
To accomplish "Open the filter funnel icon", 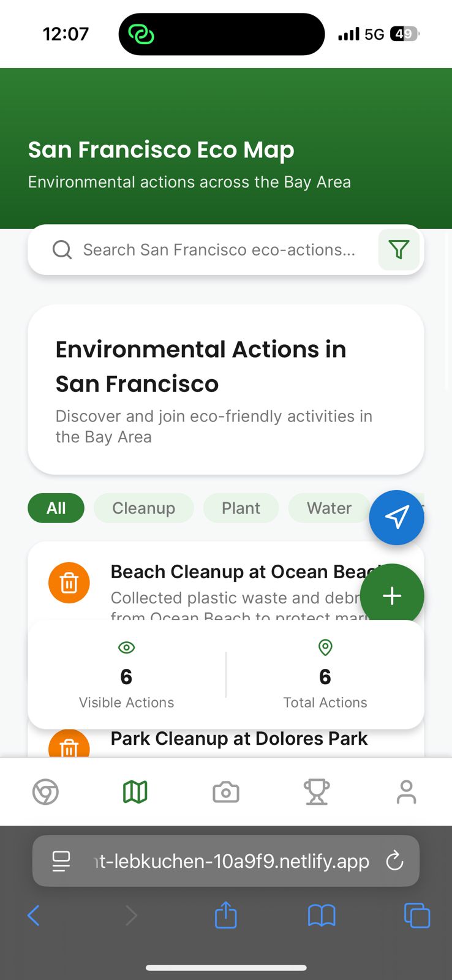I will coord(399,250).
